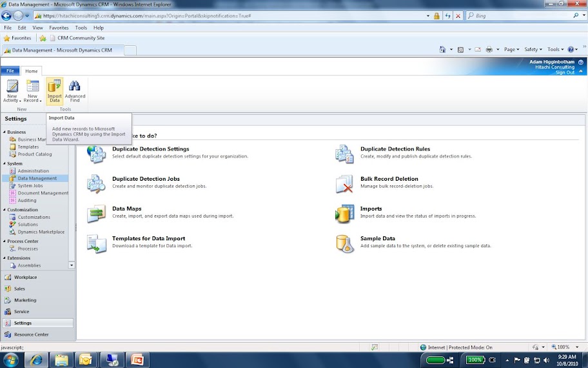The height and width of the screenshot is (368, 588).
Task: Open Internet Explorer from the taskbar
Action: [x=36, y=360]
